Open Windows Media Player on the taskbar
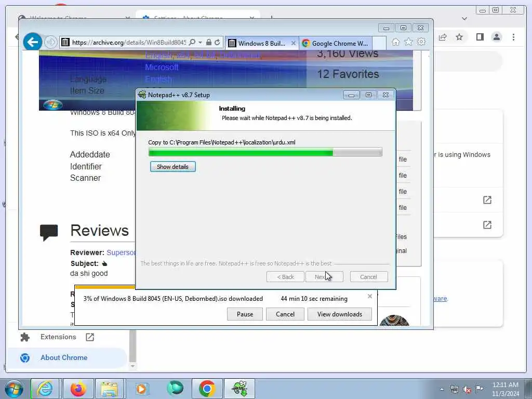 (141, 389)
